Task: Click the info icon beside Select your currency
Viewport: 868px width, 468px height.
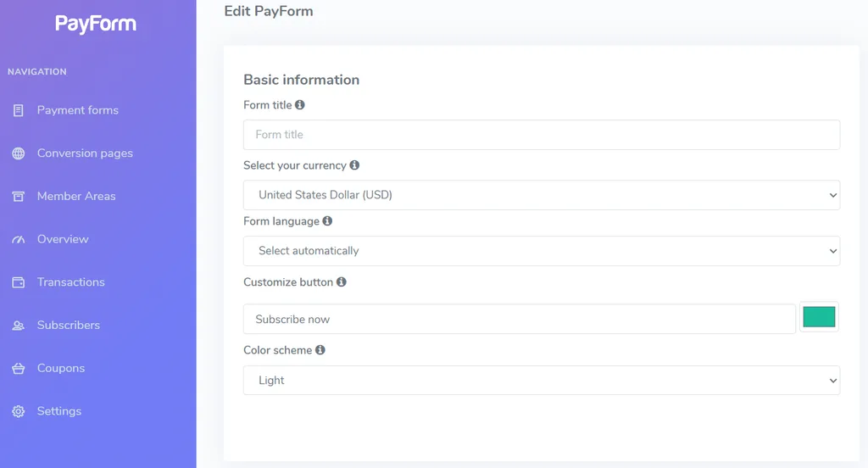Action: [x=354, y=165]
